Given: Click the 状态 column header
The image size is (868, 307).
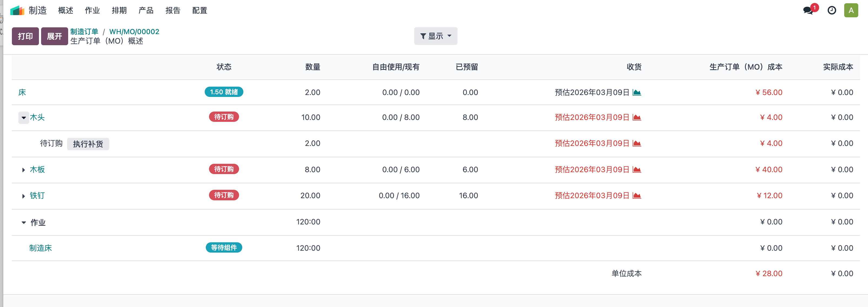Looking at the screenshot, I should coord(224,67).
